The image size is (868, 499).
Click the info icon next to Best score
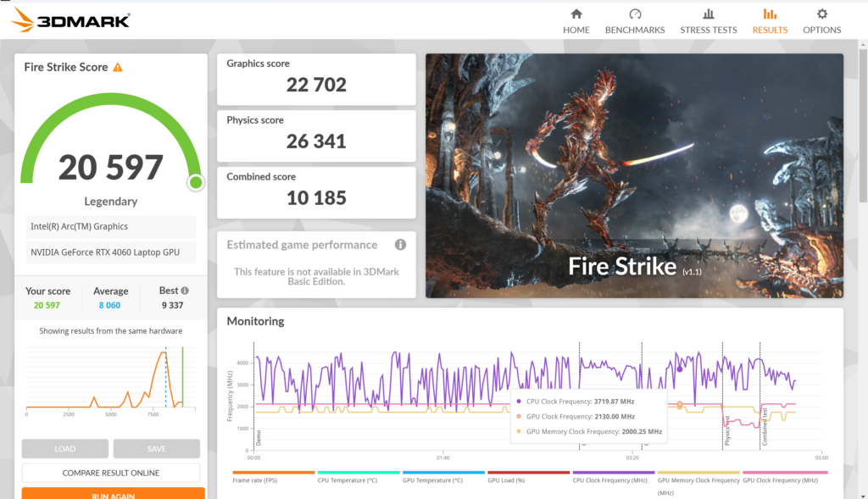pyautogui.click(x=186, y=290)
